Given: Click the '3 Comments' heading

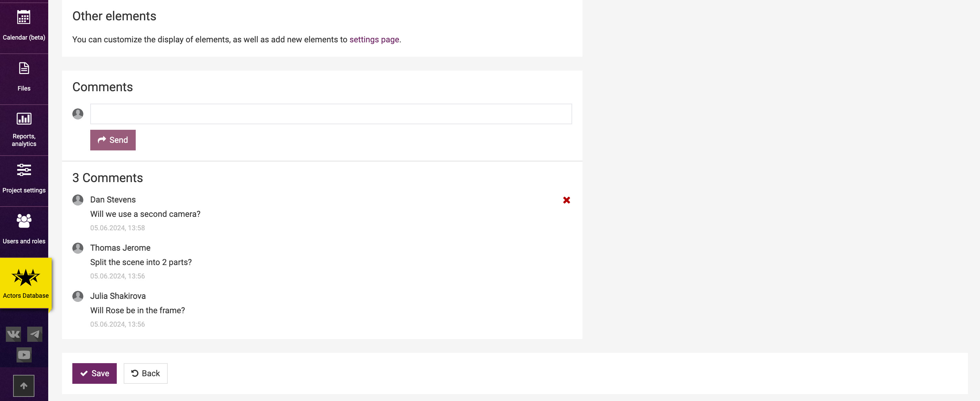Looking at the screenshot, I should 108,178.
